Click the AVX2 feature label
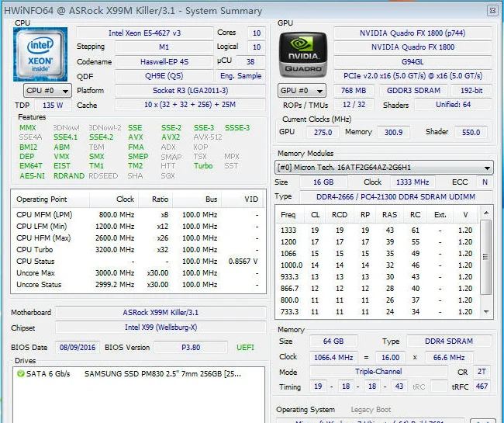This screenshot has height=423, width=504. pos(171,137)
